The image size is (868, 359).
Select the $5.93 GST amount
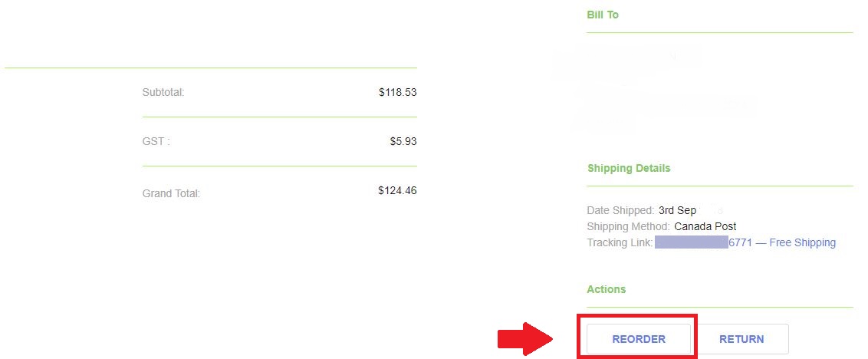(x=403, y=141)
